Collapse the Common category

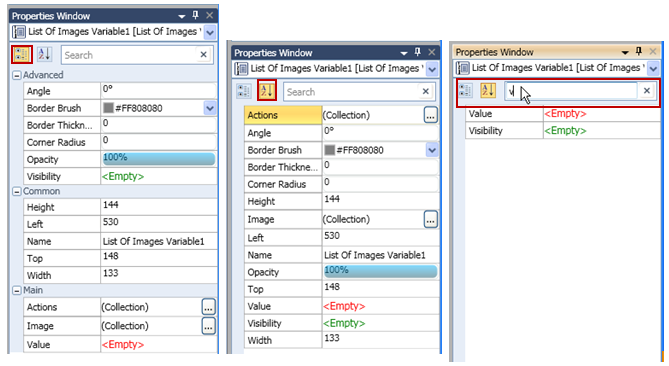click(x=17, y=192)
